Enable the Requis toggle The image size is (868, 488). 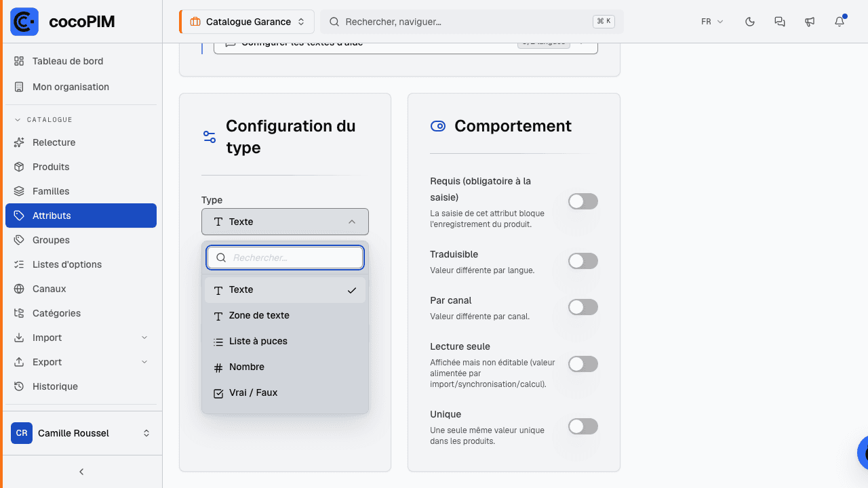pyautogui.click(x=583, y=201)
